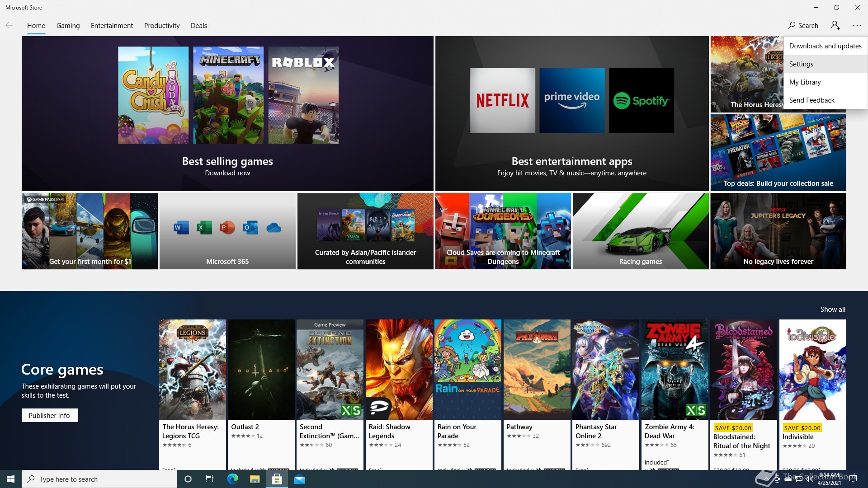Select Rain on Your Parade card
This screenshot has height=488, width=868.
468,394
